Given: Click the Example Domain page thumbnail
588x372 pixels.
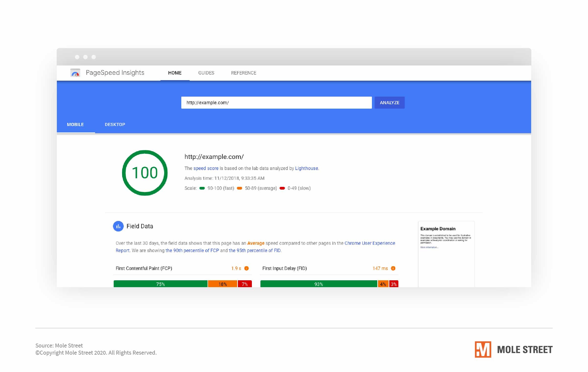Looking at the screenshot, I should click(446, 254).
